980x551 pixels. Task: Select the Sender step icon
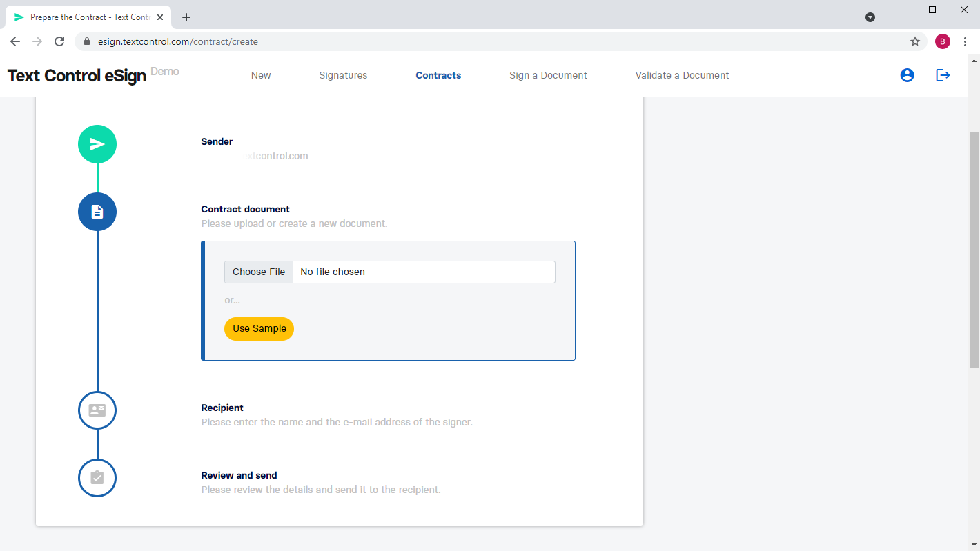97,143
